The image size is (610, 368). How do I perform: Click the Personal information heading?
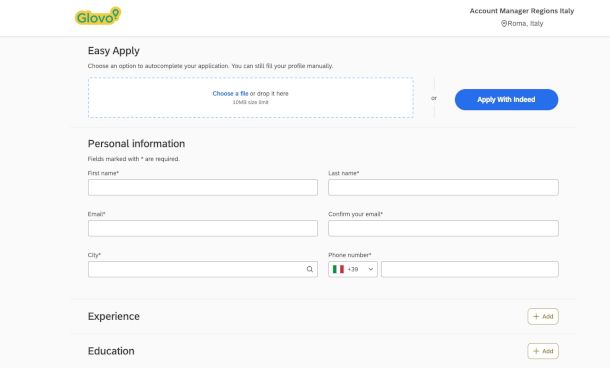tap(136, 144)
